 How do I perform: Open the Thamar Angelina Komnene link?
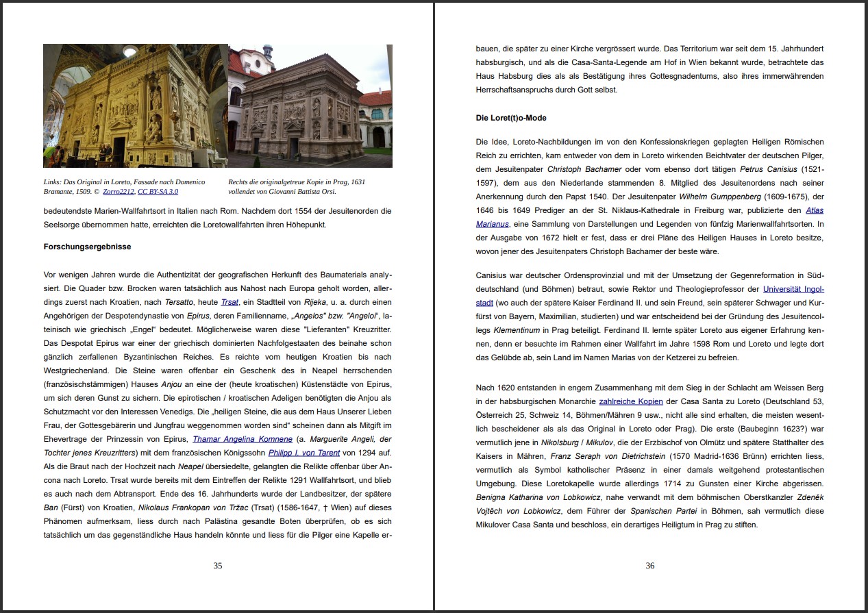point(243,439)
